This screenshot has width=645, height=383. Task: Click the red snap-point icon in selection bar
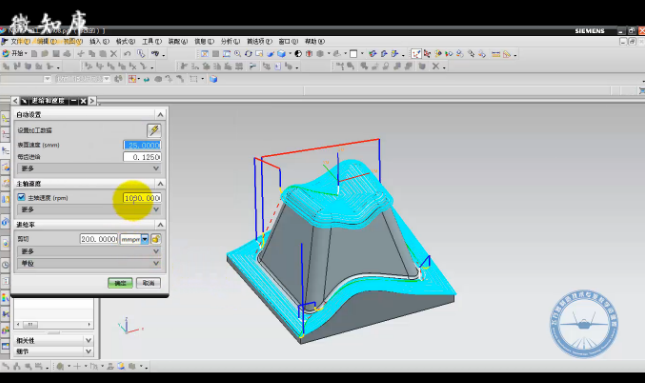pos(132,79)
